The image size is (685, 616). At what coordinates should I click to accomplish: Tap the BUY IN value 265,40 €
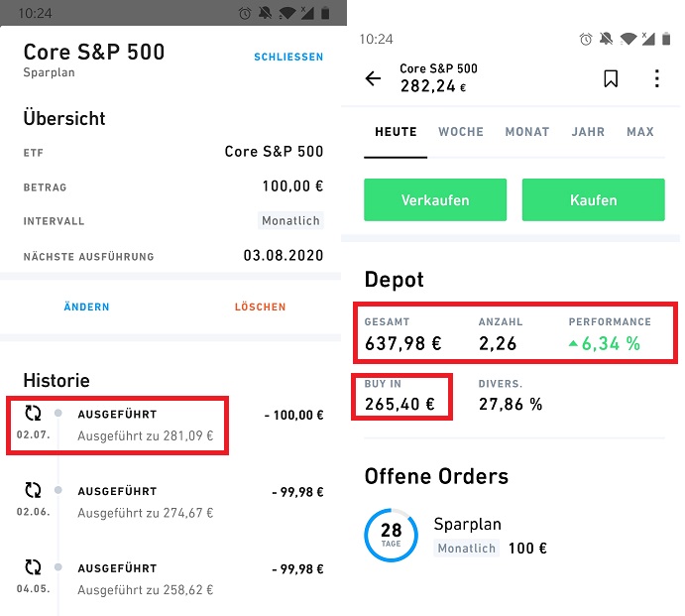click(x=400, y=404)
